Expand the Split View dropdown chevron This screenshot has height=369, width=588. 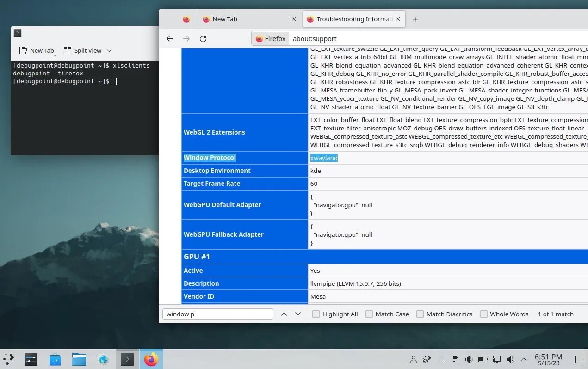109,50
